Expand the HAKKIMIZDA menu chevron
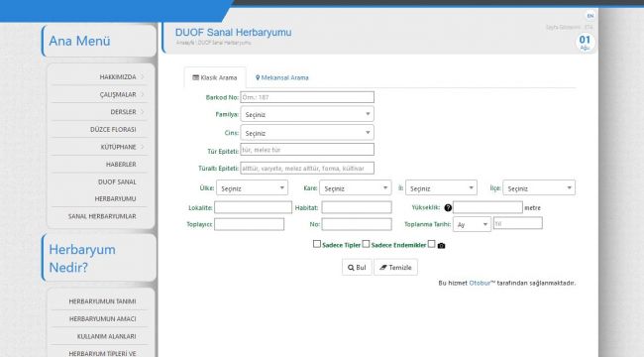The image size is (644, 357). tap(143, 77)
